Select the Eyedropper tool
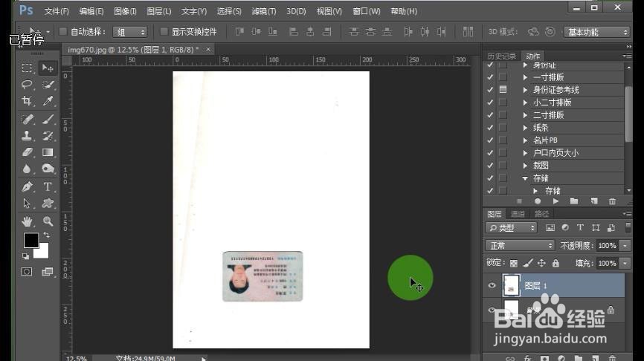The image size is (644, 361). 48,101
